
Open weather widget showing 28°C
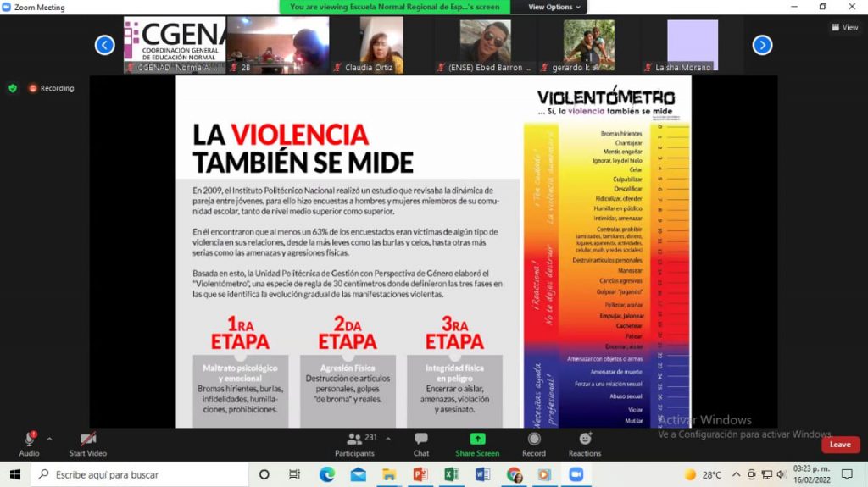pos(703,474)
